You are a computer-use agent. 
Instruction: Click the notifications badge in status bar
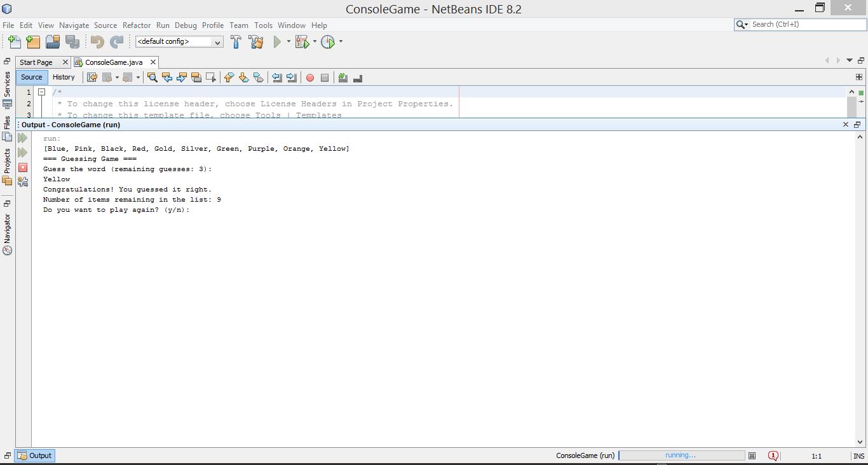coord(773,455)
